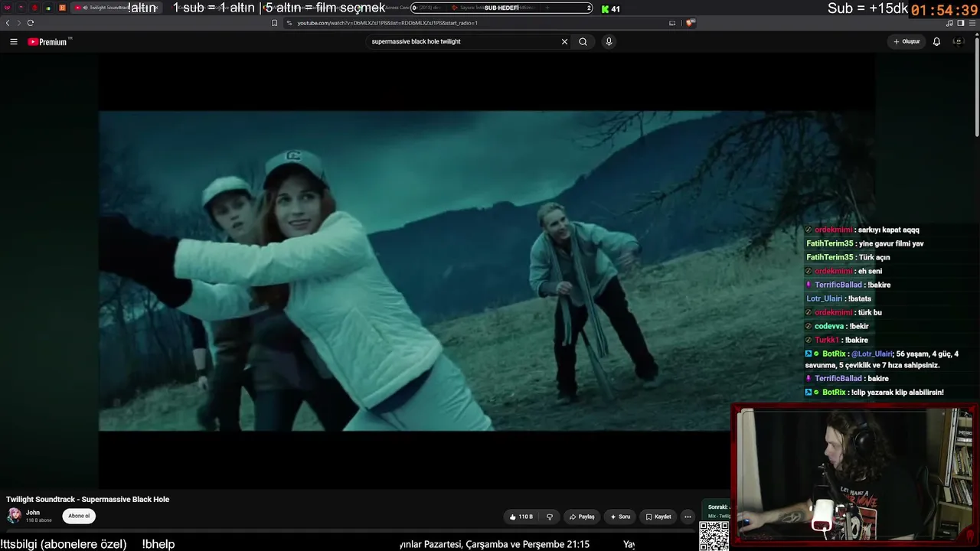The width and height of the screenshot is (980, 551).
Task: Open John's channel avatar
Action: (x=14, y=515)
